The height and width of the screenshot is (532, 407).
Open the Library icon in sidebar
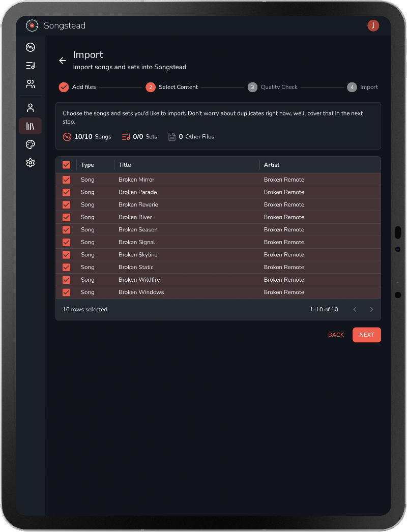coord(30,126)
